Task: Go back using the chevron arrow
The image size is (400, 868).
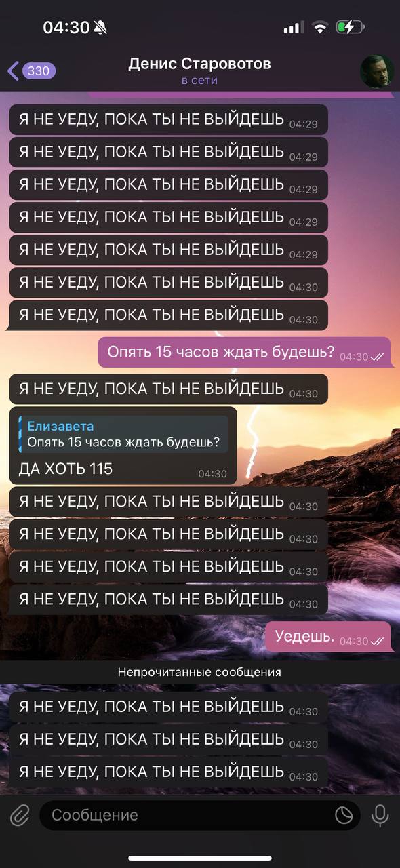Action: [x=13, y=71]
